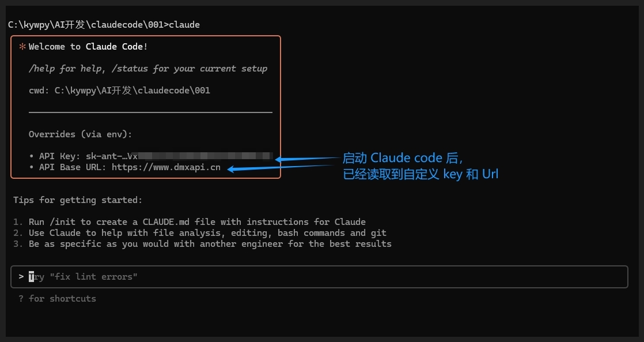Click the "Overrides (via env):" label
644x342 pixels.
click(x=81, y=134)
